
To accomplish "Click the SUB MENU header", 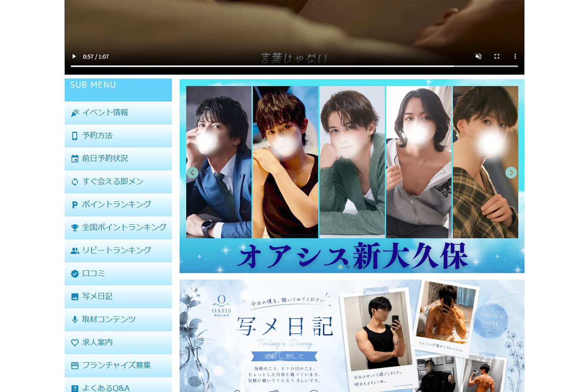I will [x=118, y=90].
